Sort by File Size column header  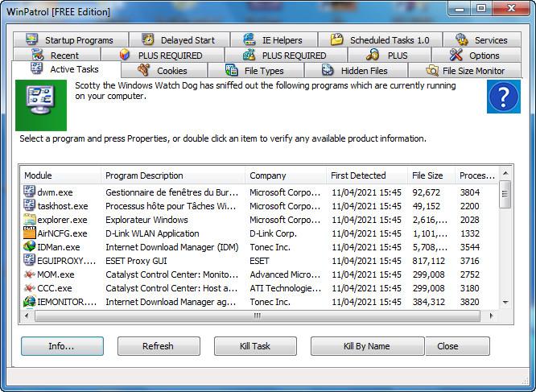[x=431, y=175]
